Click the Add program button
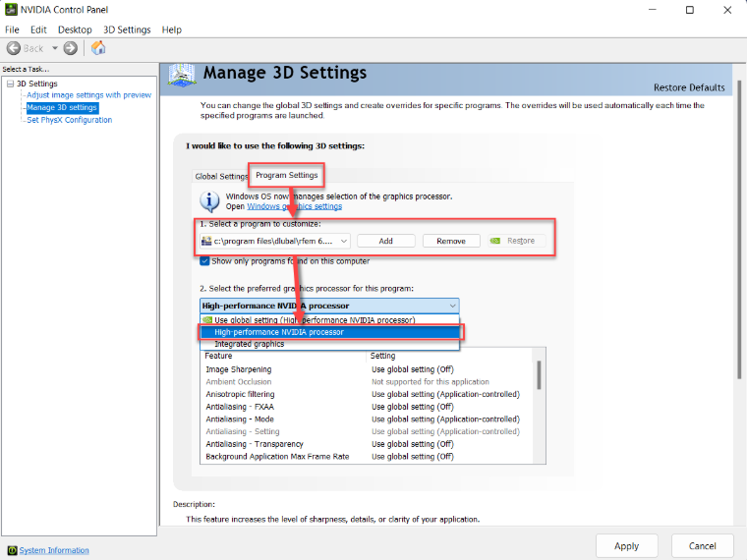 (386, 241)
